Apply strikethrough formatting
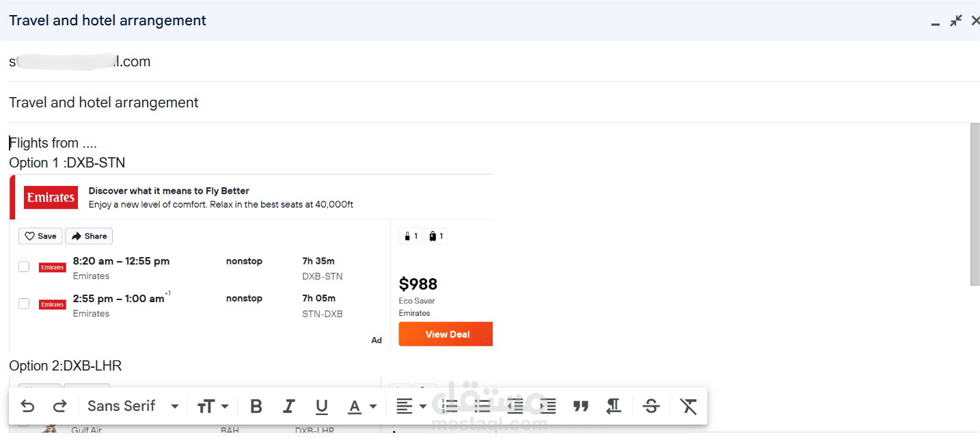The height and width of the screenshot is (443, 980). [x=651, y=406]
